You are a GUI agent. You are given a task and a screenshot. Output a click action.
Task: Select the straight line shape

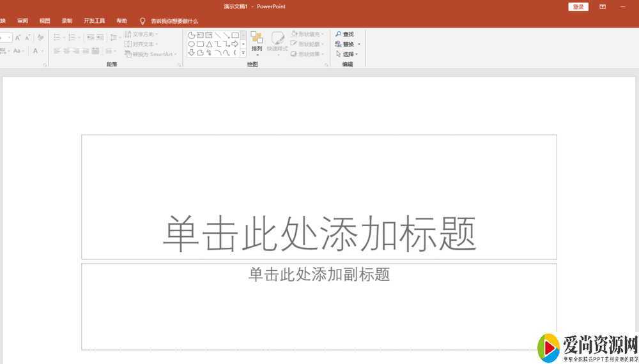click(218, 35)
